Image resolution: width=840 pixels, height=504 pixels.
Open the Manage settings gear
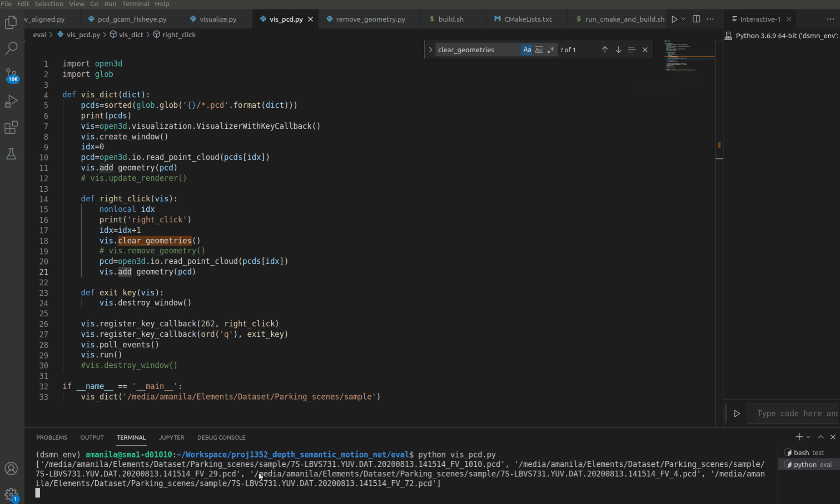pyautogui.click(x=11, y=493)
